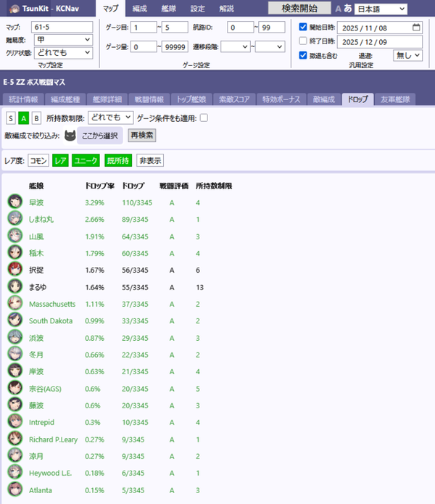Image resolution: width=435 pixels, height=504 pixels.
Task: Click the black cat enemy fleet icon
Action: point(70,135)
